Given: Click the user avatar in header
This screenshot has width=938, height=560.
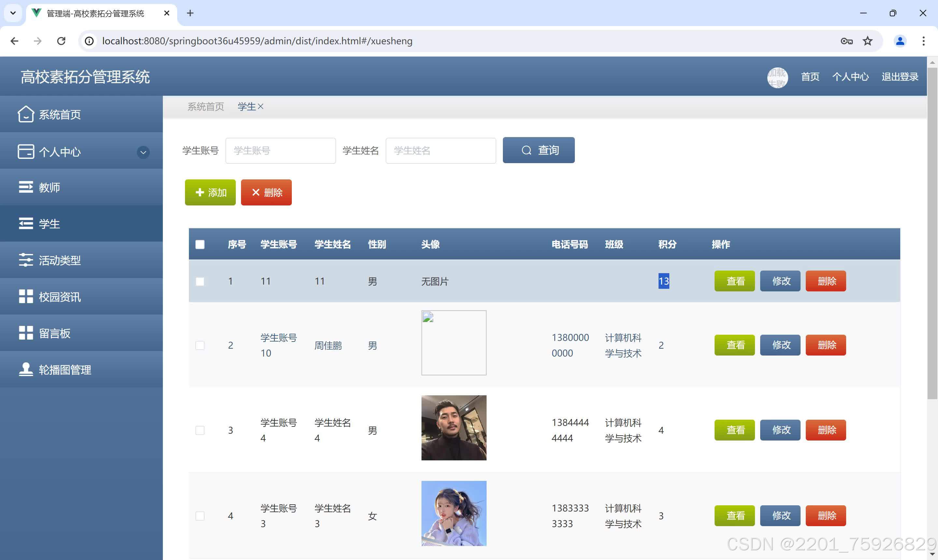Looking at the screenshot, I should (x=777, y=77).
